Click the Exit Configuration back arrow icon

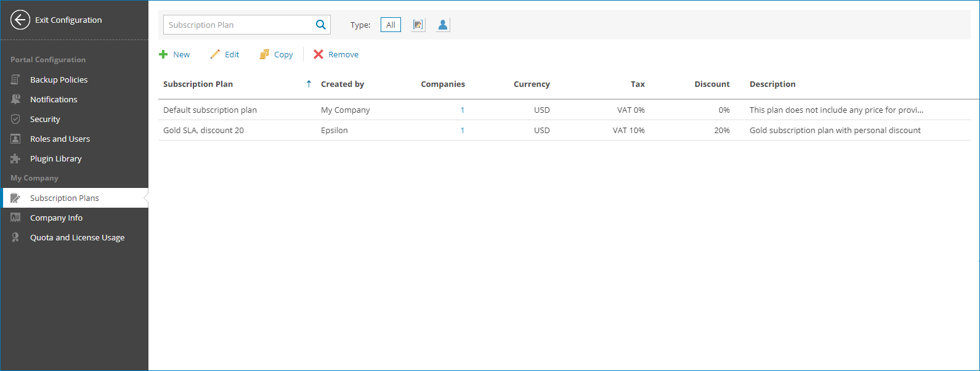click(x=20, y=20)
